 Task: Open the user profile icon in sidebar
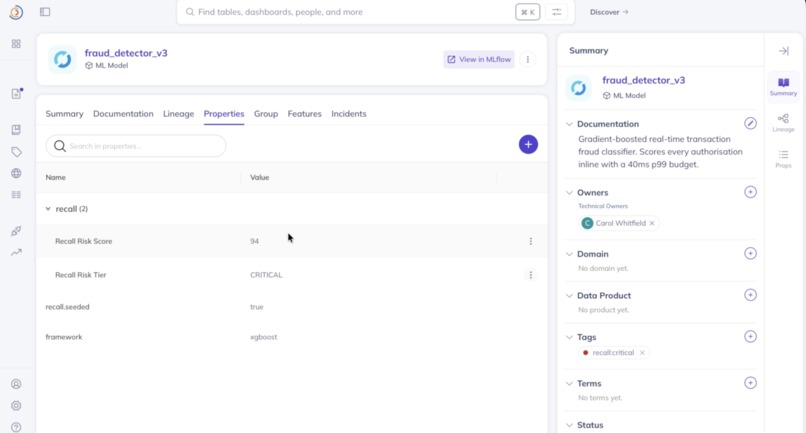pos(16,384)
